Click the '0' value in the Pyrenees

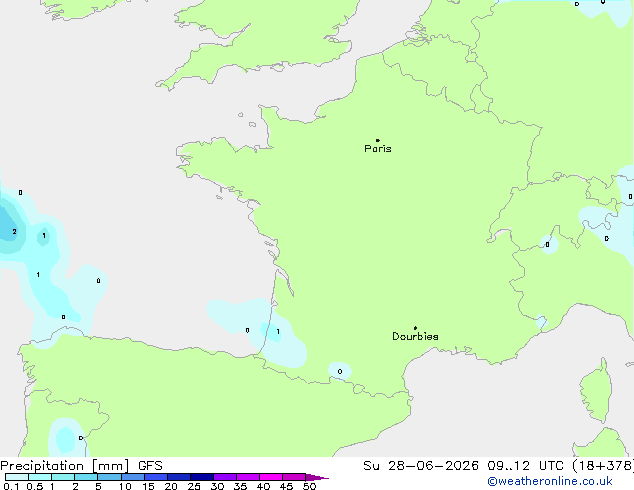340,372
